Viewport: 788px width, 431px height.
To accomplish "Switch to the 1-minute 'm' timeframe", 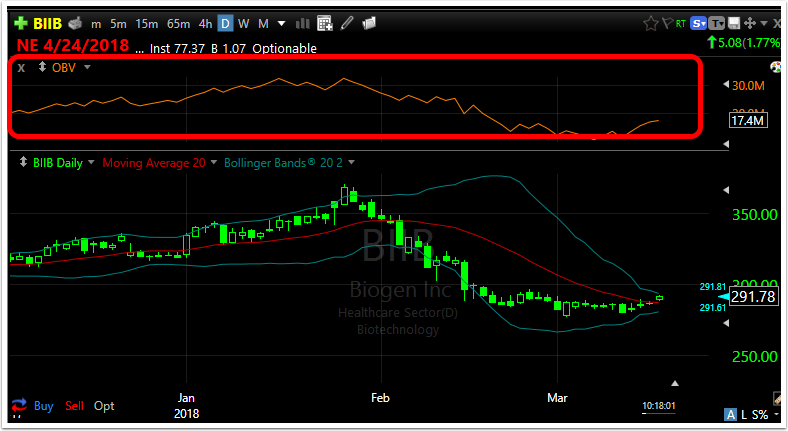I will click(x=96, y=24).
